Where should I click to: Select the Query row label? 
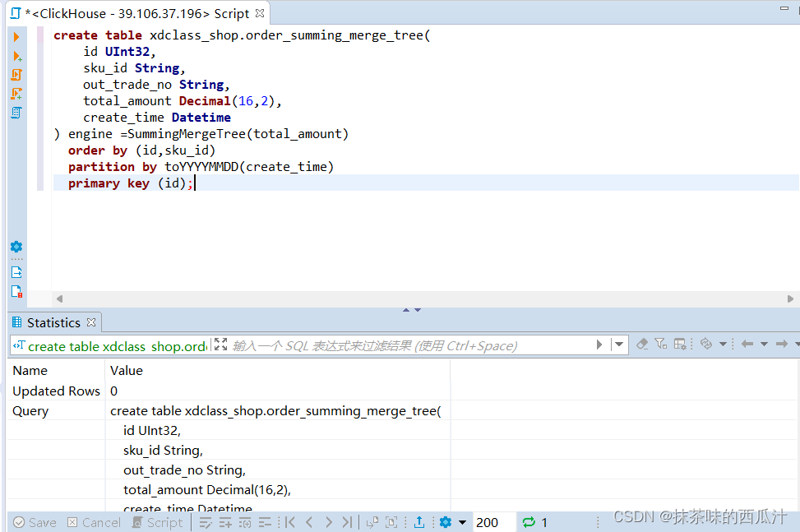(x=30, y=411)
